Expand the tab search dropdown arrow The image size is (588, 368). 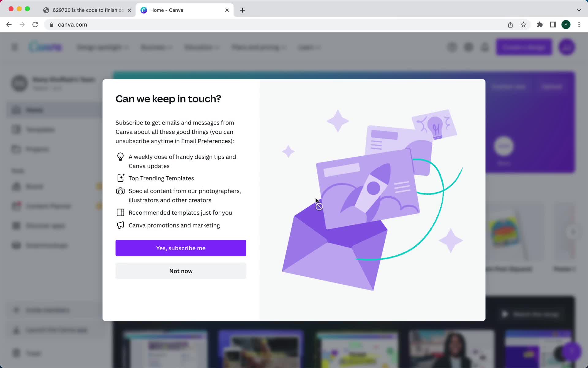pos(579,10)
